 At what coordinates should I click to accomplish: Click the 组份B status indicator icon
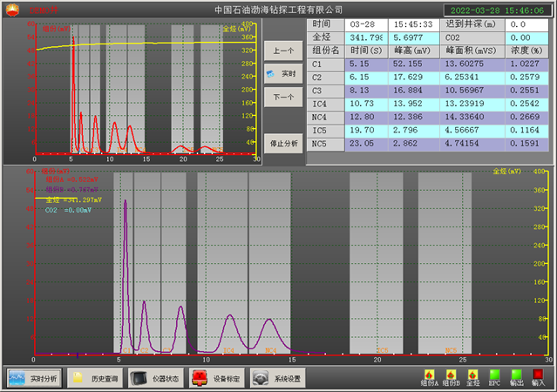pyautogui.click(x=451, y=375)
